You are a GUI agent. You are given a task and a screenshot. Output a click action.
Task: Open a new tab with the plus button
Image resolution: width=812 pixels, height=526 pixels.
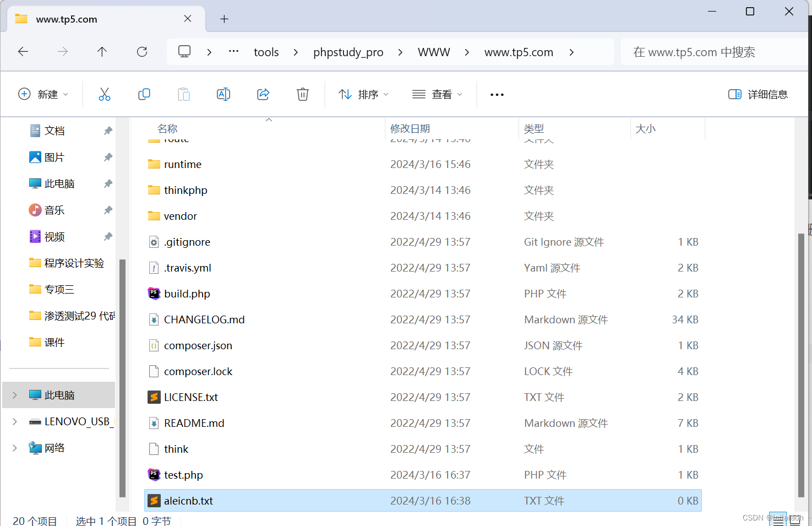[x=224, y=19]
